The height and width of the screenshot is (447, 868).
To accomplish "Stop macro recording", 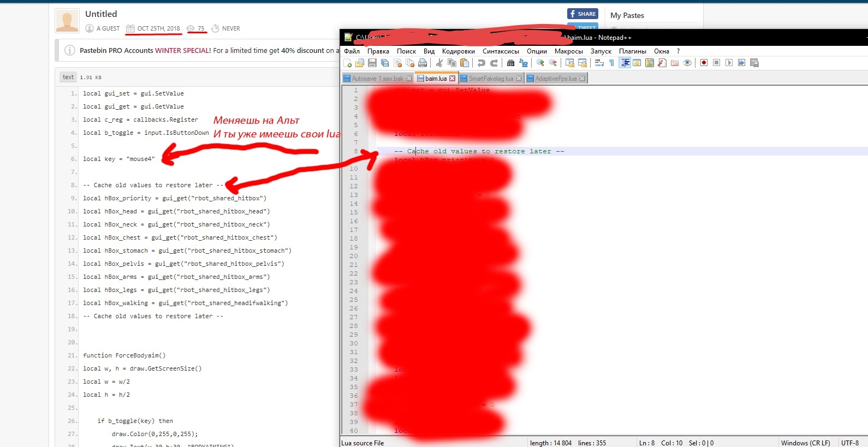I will pos(717,63).
